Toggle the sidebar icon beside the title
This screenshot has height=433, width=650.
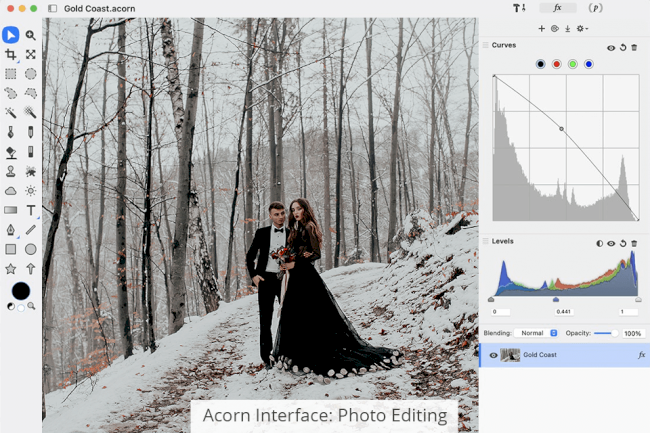(x=53, y=8)
